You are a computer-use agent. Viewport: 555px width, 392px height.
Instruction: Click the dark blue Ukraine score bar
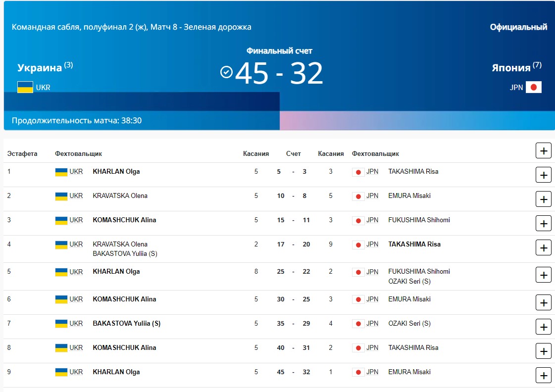142,101
